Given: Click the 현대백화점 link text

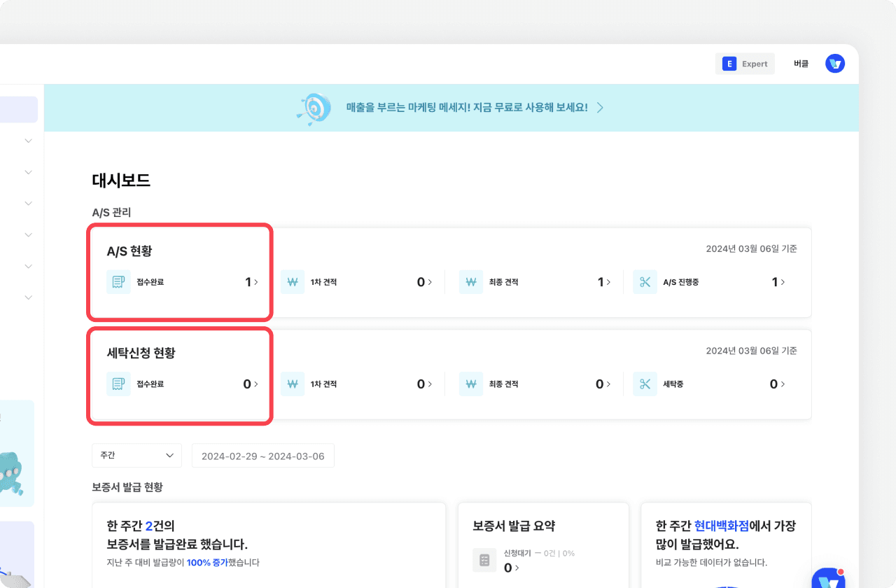Looking at the screenshot, I should (722, 526).
